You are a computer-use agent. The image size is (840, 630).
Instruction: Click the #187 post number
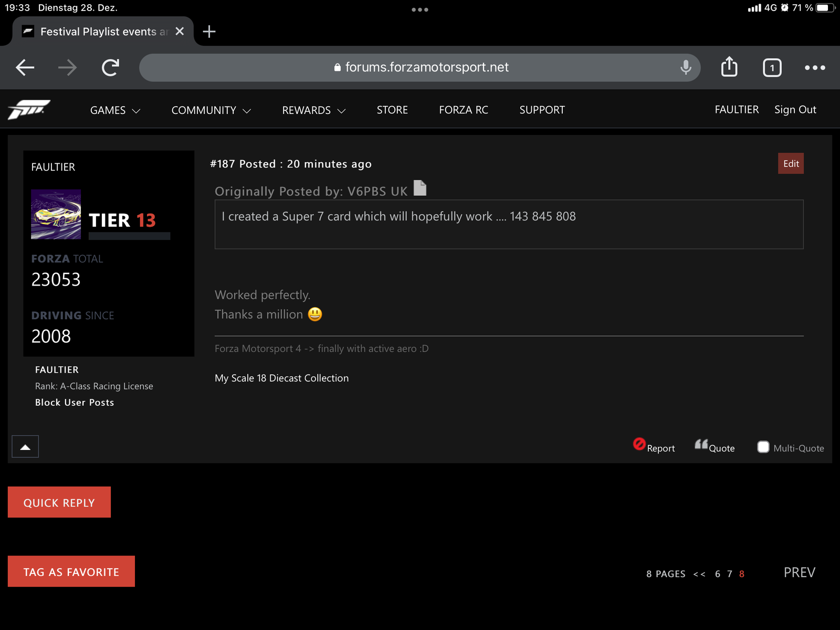pos(223,164)
